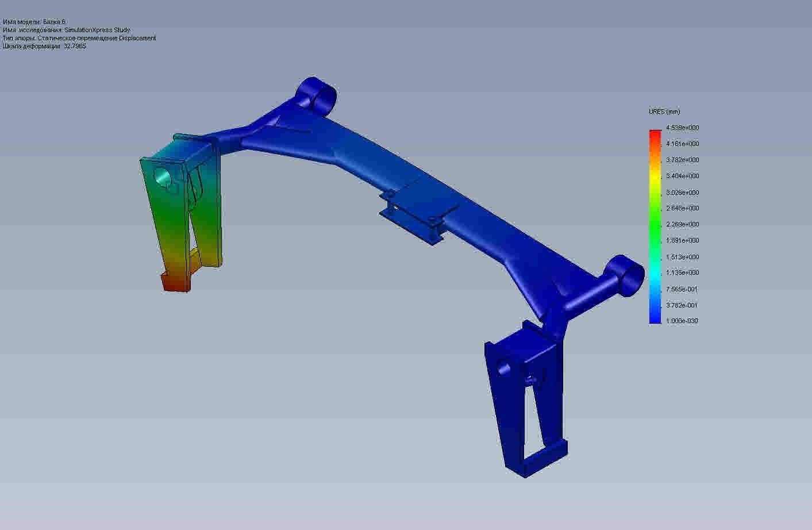Viewport: 812px width, 530px height.
Task: Click legend value 1.135e+000
Action: click(683, 272)
